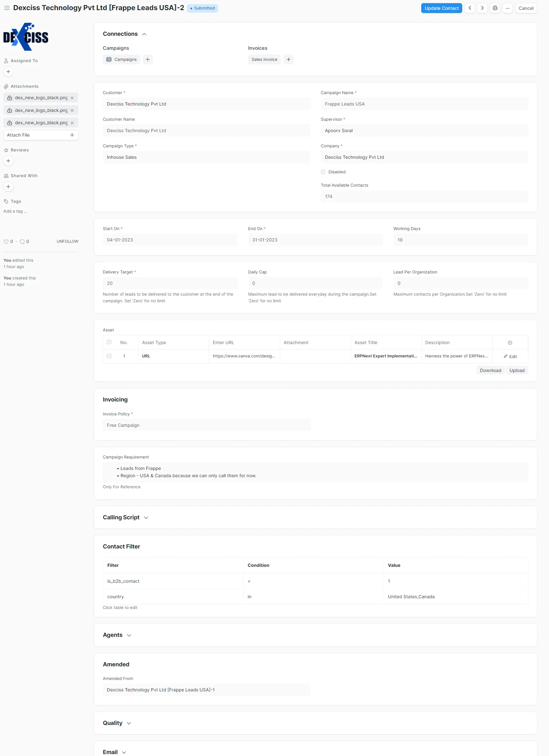Click Total Available Contacts value 174

[424, 197]
